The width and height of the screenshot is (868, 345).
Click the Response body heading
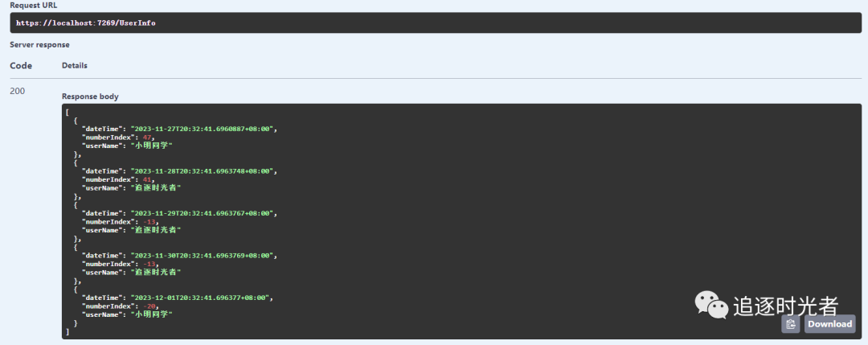tap(90, 97)
